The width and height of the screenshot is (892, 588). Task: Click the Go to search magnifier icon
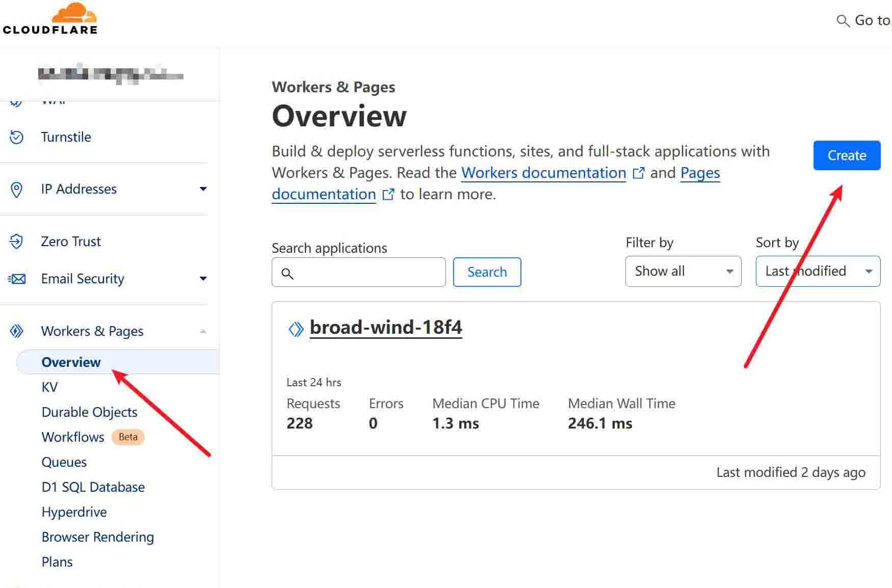[843, 21]
